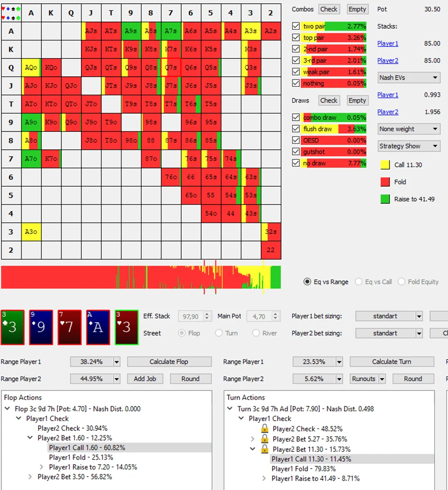Viewport: 448px width, 490px height.
Task: Click the 3 of hearts river card
Action: 126,327
